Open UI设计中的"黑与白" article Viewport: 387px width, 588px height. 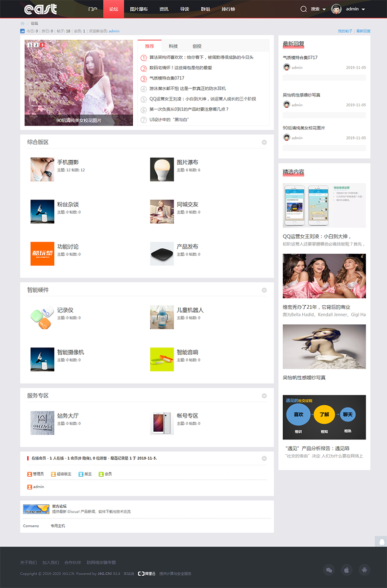[169, 120]
